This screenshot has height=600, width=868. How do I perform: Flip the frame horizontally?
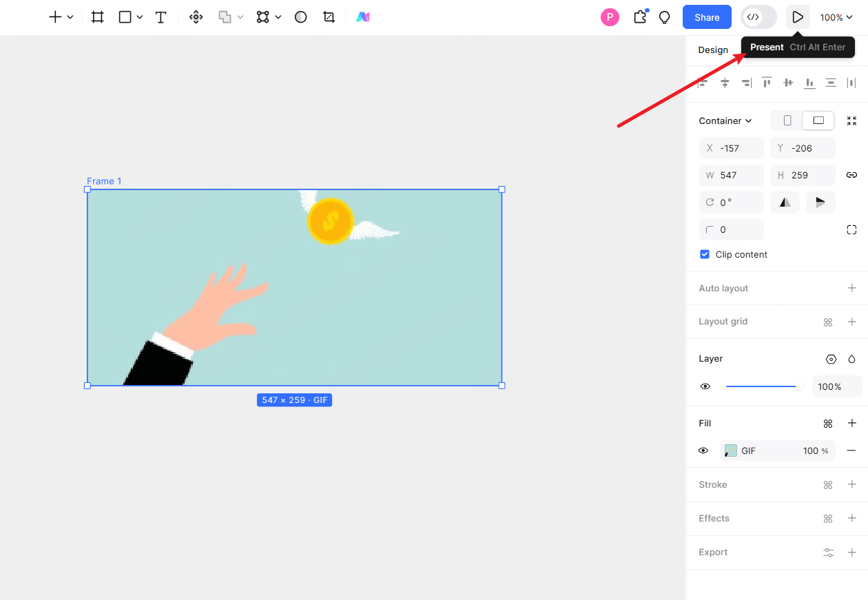tap(785, 202)
